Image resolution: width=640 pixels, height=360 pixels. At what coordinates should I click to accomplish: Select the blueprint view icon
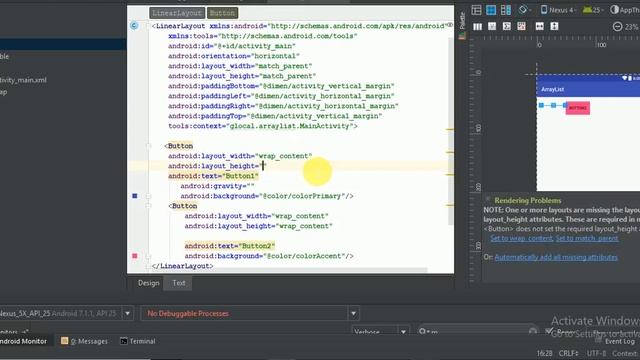click(x=491, y=10)
